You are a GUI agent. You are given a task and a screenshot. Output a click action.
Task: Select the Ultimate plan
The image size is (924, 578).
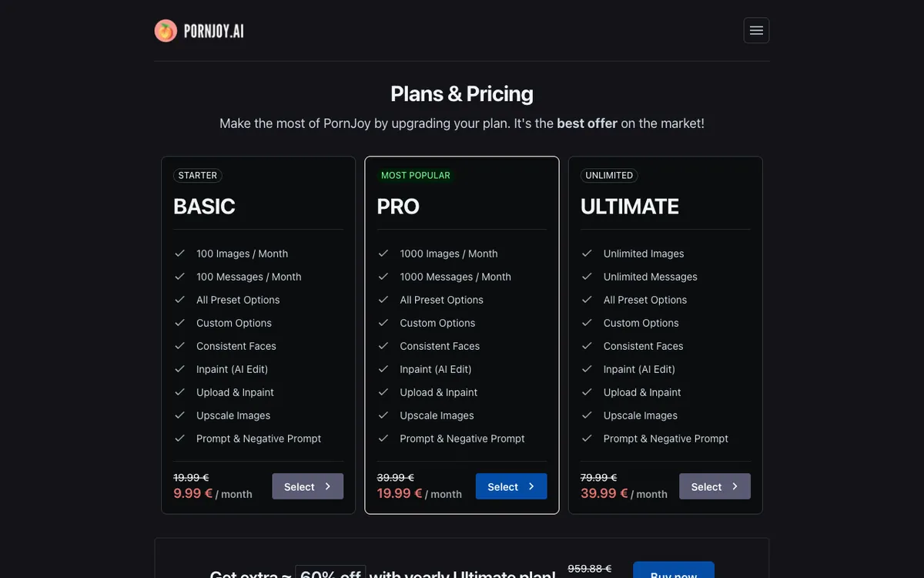click(x=715, y=486)
